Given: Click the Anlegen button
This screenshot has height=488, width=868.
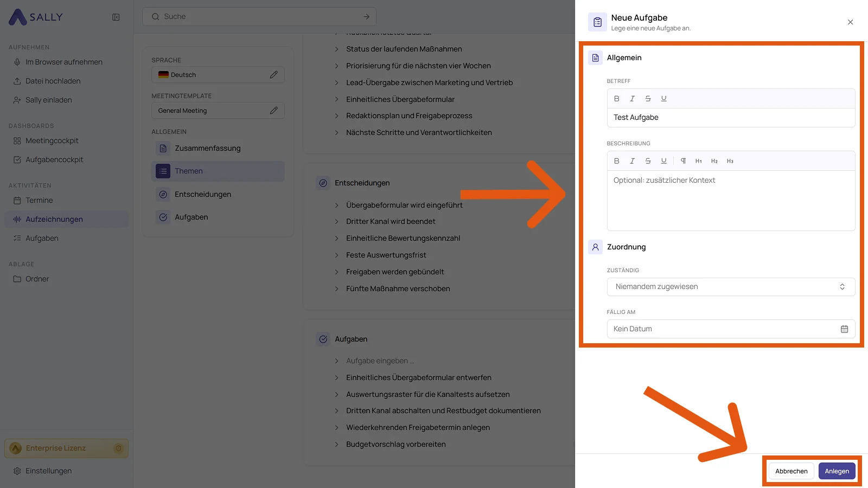Looking at the screenshot, I should (x=837, y=471).
